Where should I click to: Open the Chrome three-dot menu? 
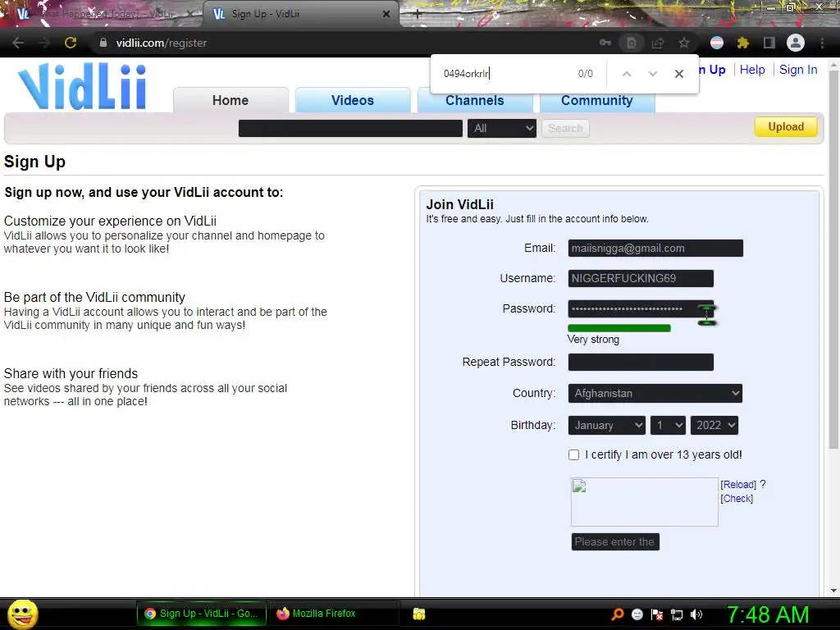click(x=822, y=43)
